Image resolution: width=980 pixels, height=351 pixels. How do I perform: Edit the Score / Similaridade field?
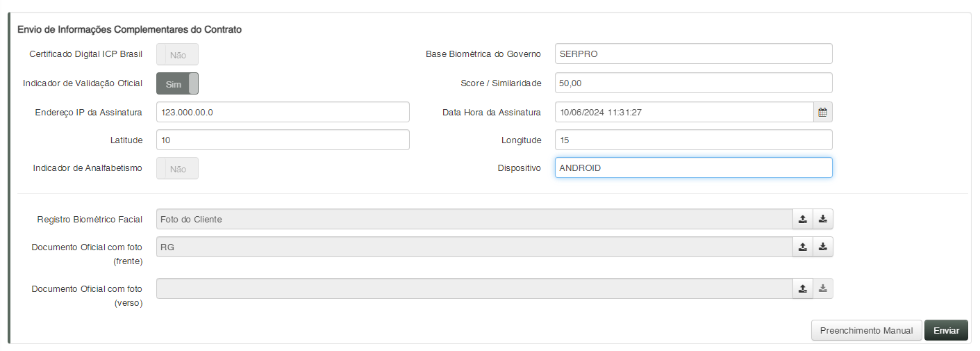pos(693,83)
